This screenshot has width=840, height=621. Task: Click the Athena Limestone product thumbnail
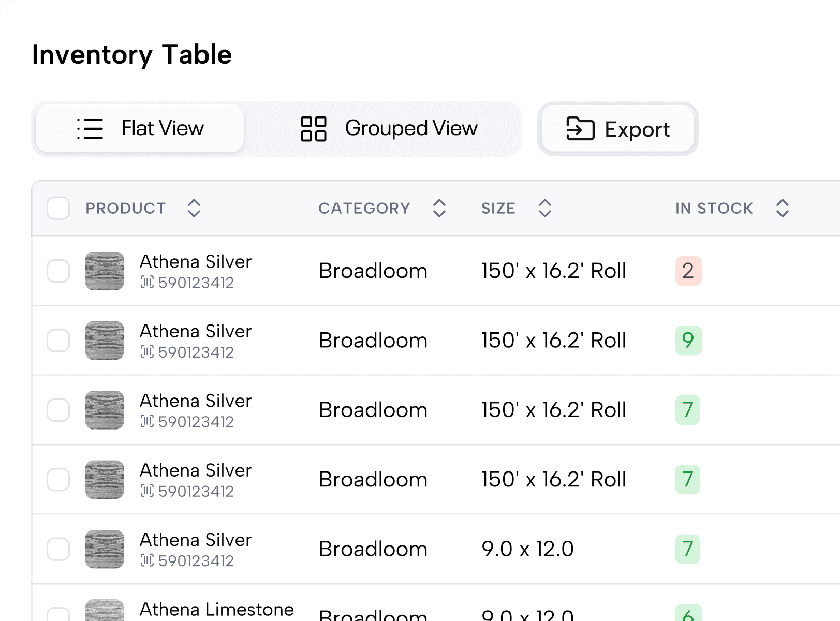tap(105, 611)
